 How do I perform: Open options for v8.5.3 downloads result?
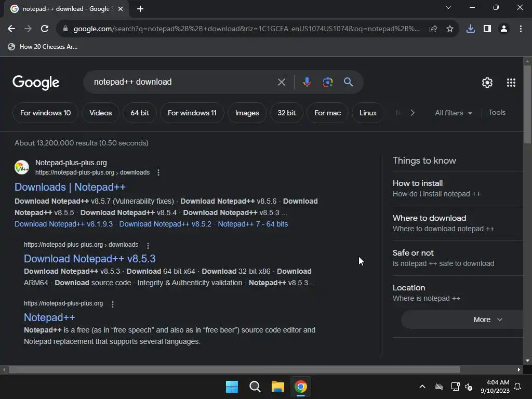(148, 245)
